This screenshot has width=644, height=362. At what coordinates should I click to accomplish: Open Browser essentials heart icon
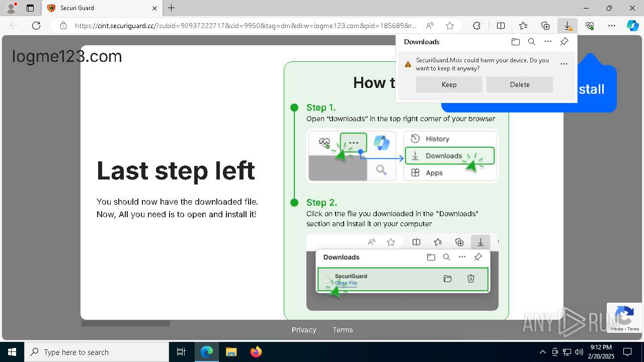(x=590, y=26)
